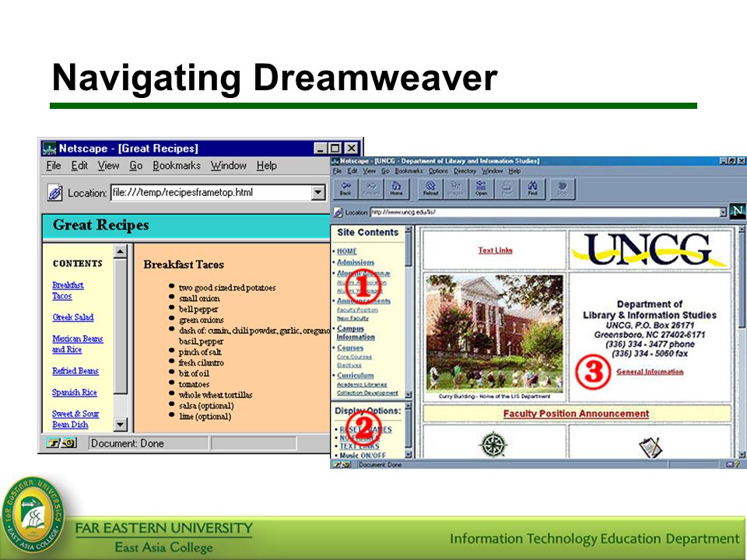
Task: Click the Campus Information link
Action: pyautogui.click(x=356, y=332)
